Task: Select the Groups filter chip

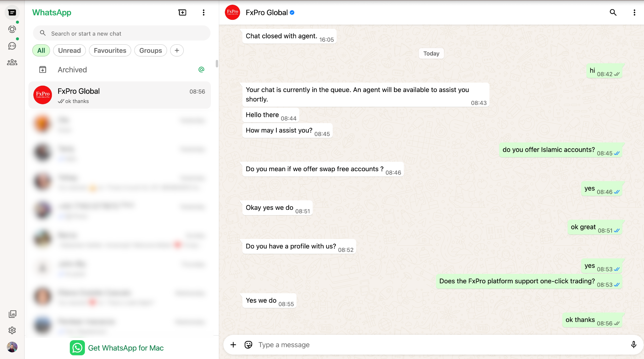Action: point(151,51)
